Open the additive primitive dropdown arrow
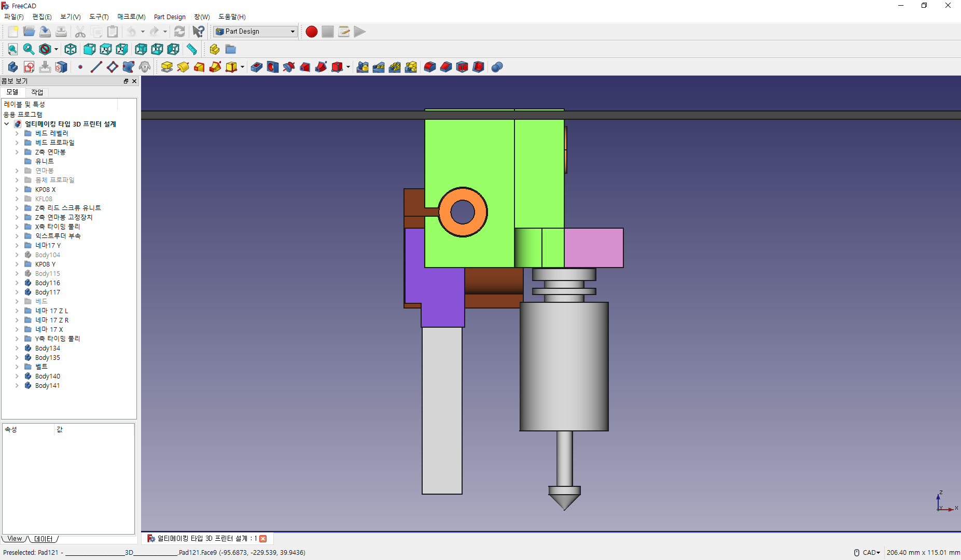Image resolution: width=961 pixels, height=560 pixels. [x=242, y=67]
